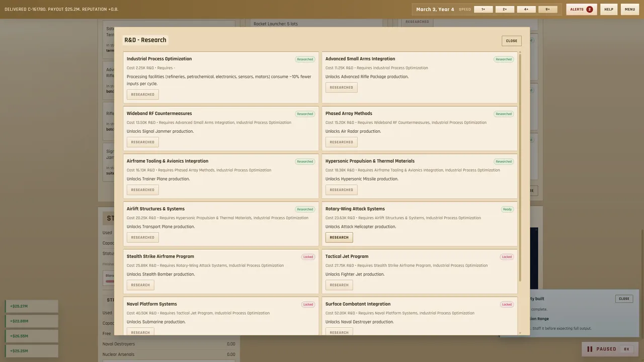Click the delivered C-161780 payout message
This screenshot has height=362, width=644.
coord(61,10)
